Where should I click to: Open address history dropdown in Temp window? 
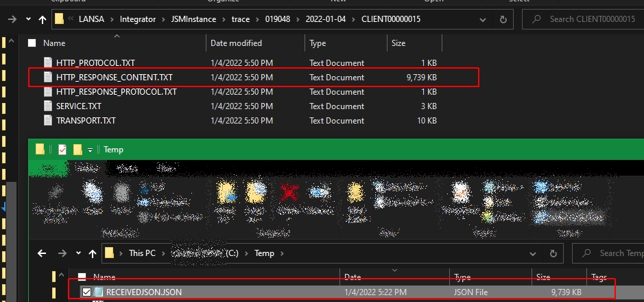point(533,253)
